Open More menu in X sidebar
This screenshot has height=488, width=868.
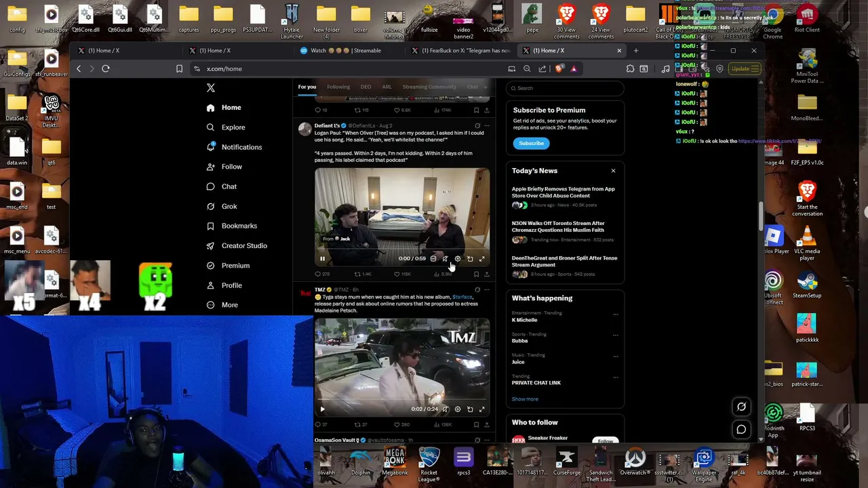[x=222, y=305]
